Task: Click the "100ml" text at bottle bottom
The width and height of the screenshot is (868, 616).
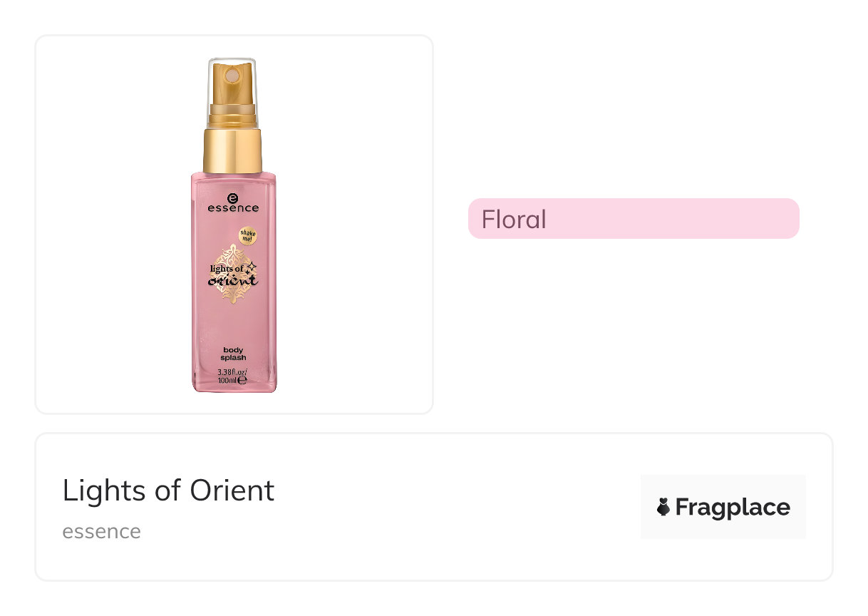Action: click(x=227, y=381)
